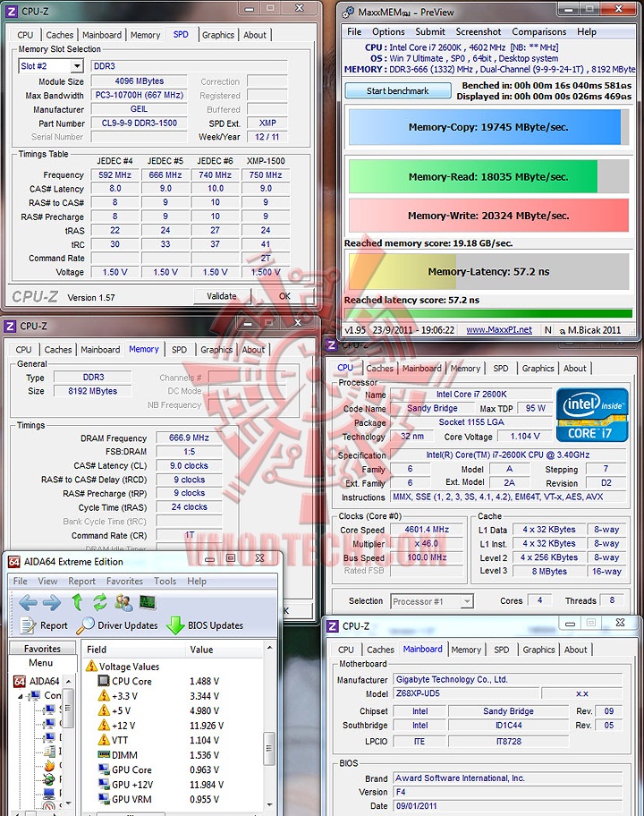
Task: Click the DRAM Frequency value 666.9 MHz
Action: (x=189, y=438)
